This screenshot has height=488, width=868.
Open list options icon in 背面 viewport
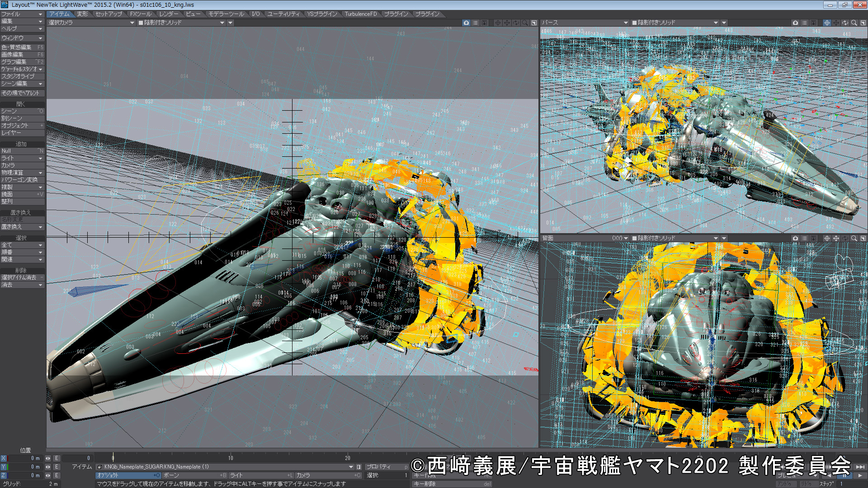click(804, 238)
